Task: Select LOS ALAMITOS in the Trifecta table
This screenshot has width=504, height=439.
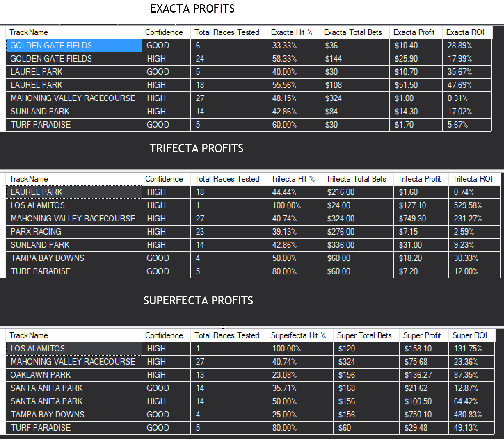Action: (x=74, y=205)
